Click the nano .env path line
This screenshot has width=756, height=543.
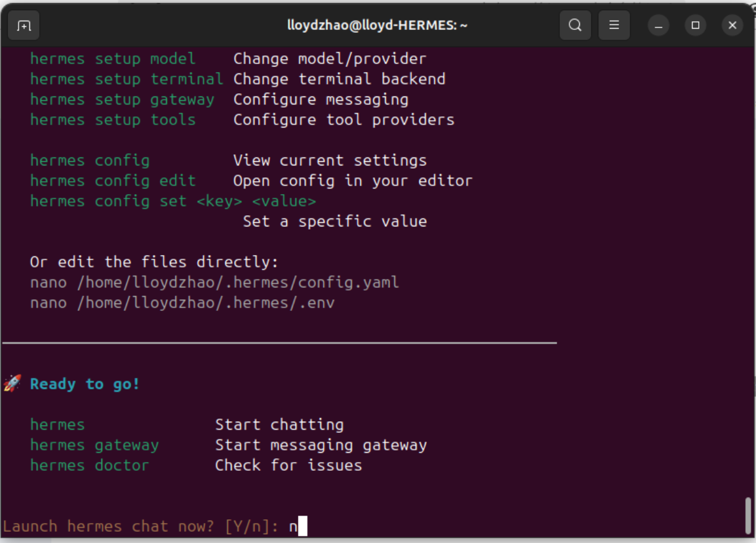(x=182, y=303)
